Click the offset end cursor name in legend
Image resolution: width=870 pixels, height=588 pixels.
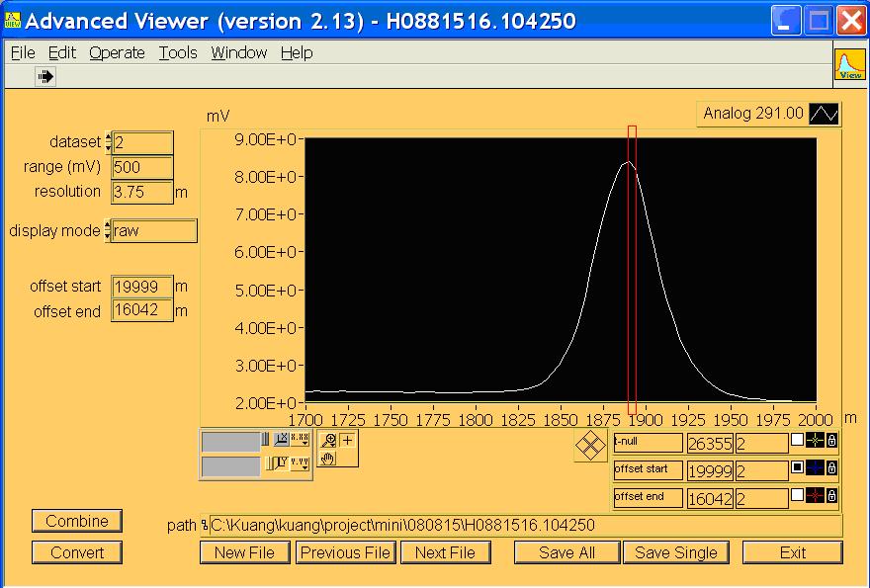649,497
